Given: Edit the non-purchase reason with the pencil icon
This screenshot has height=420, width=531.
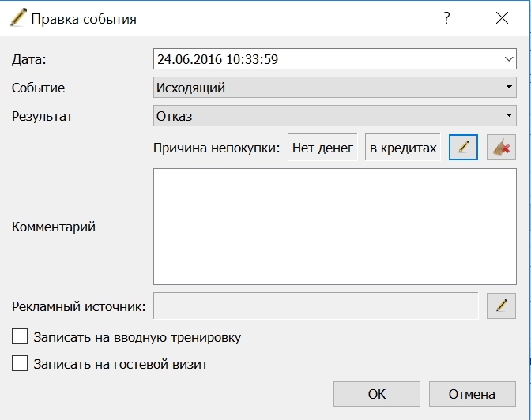Looking at the screenshot, I should (463, 147).
